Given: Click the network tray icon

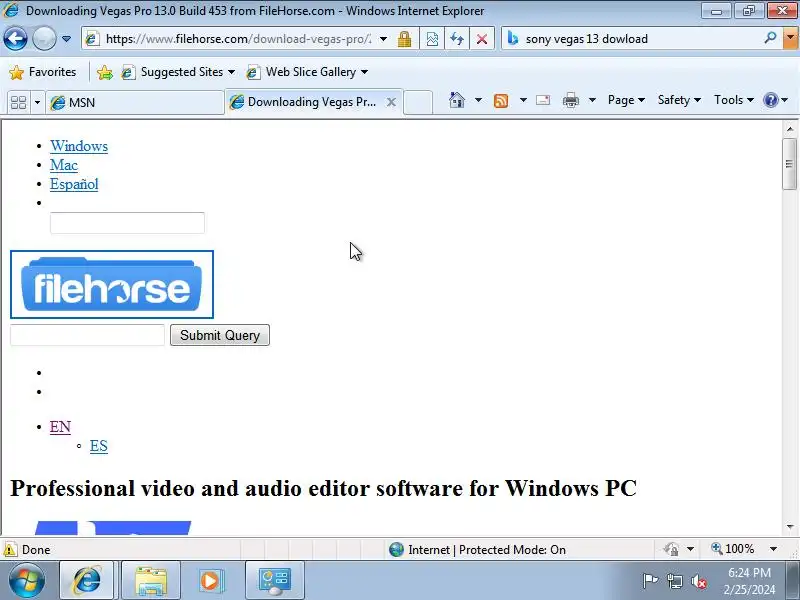Looking at the screenshot, I should pyautogui.click(x=674, y=581).
